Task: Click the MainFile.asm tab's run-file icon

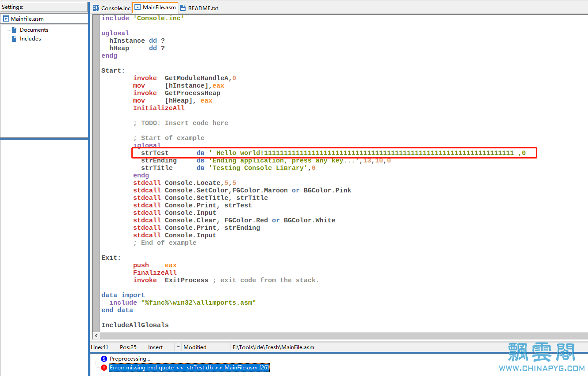Action: 138,7
